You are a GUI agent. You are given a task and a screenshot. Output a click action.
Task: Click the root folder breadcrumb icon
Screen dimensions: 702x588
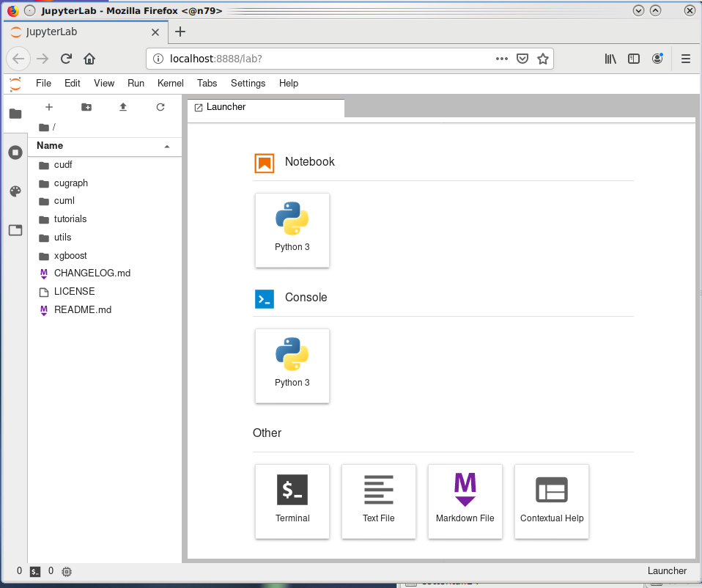coord(44,127)
